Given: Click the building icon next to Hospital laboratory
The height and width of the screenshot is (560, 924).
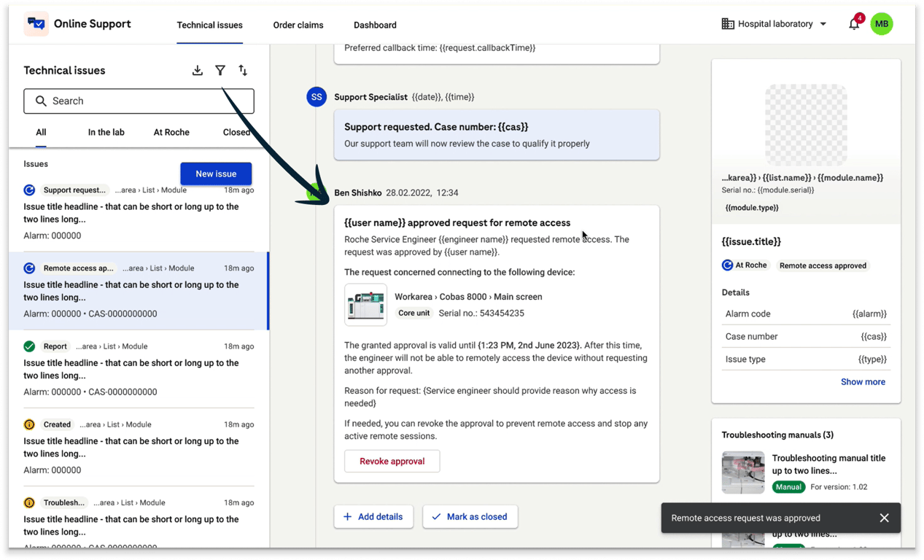Looking at the screenshot, I should [x=728, y=24].
